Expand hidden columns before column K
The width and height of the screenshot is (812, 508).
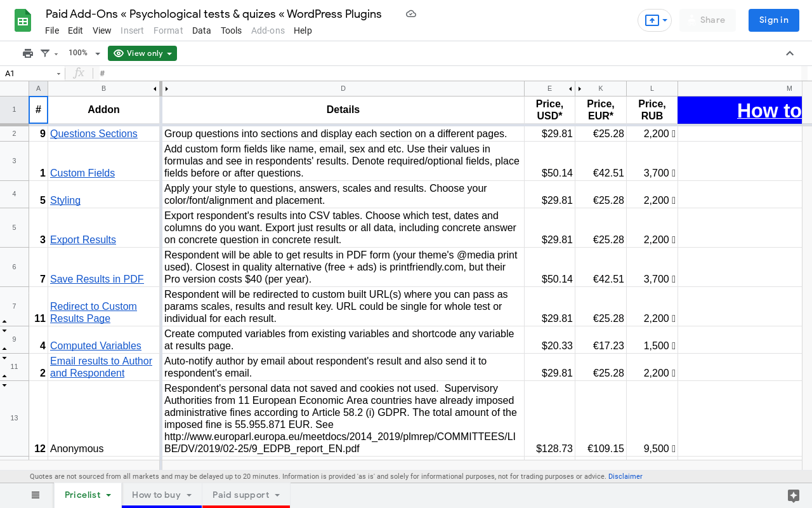click(580, 89)
